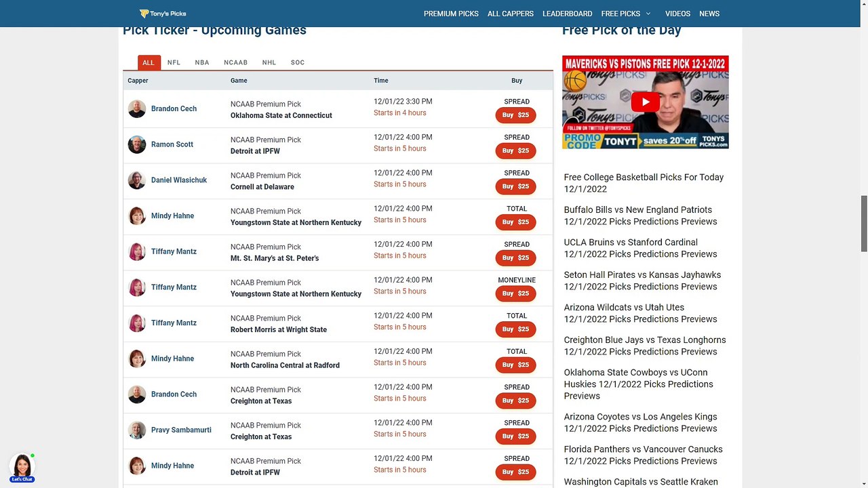Open Arizona Wildcats vs Utah Utes preview

click(640, 313)
